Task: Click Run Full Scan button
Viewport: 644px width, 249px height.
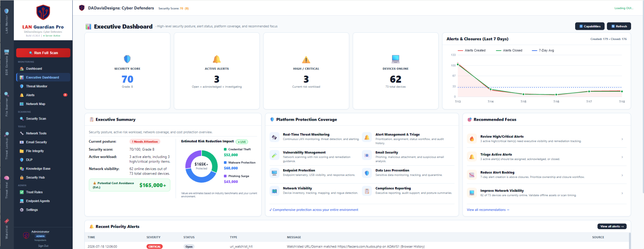Action: [43, 53]
